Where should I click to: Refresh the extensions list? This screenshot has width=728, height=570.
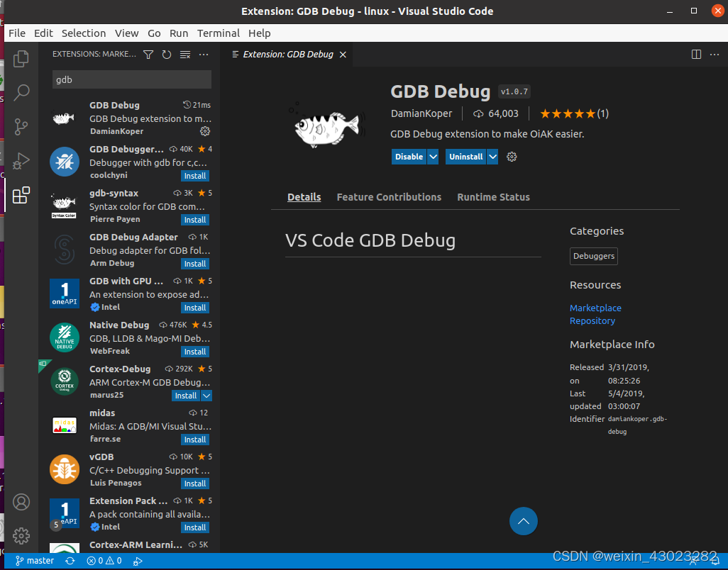165,55
